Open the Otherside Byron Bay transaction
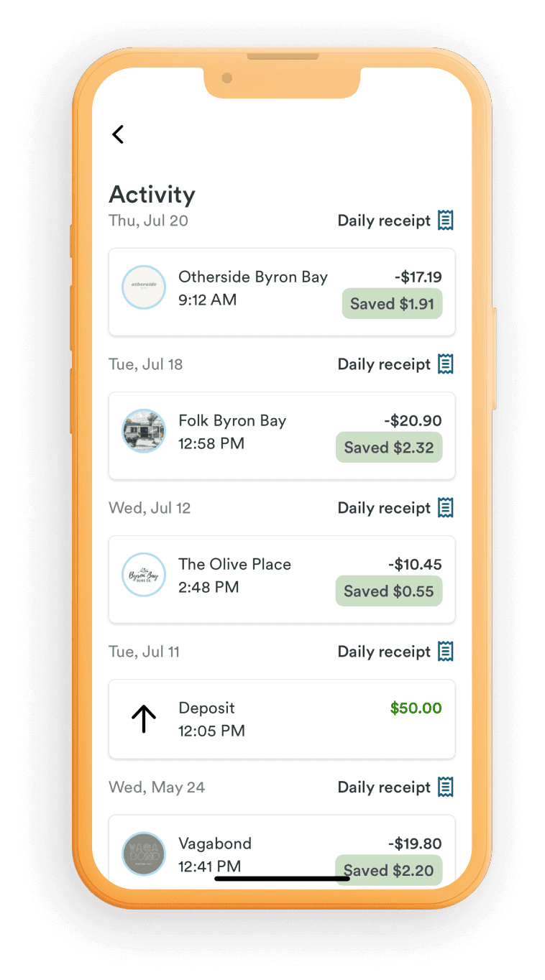This screenshot has width=545, height=980. click(x=253, y=288)
